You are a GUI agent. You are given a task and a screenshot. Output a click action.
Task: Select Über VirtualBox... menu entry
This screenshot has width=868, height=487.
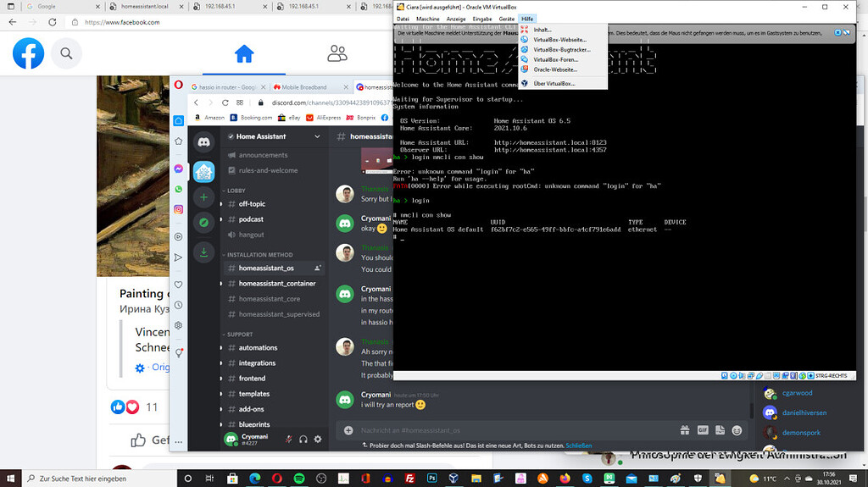pyautogui.click(x=563, y=84)
